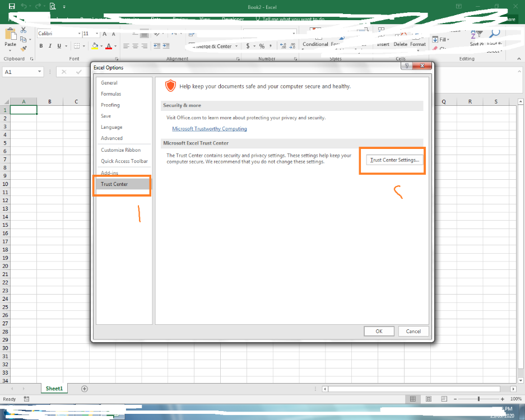Click OK in Excel Options
The image size is (525, 420).
379,331
